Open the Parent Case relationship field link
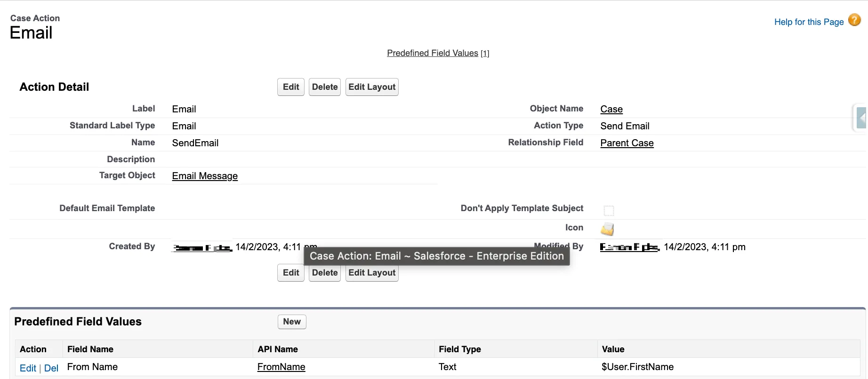The width and height of the screenshot is (868, 379). (627, 143)
